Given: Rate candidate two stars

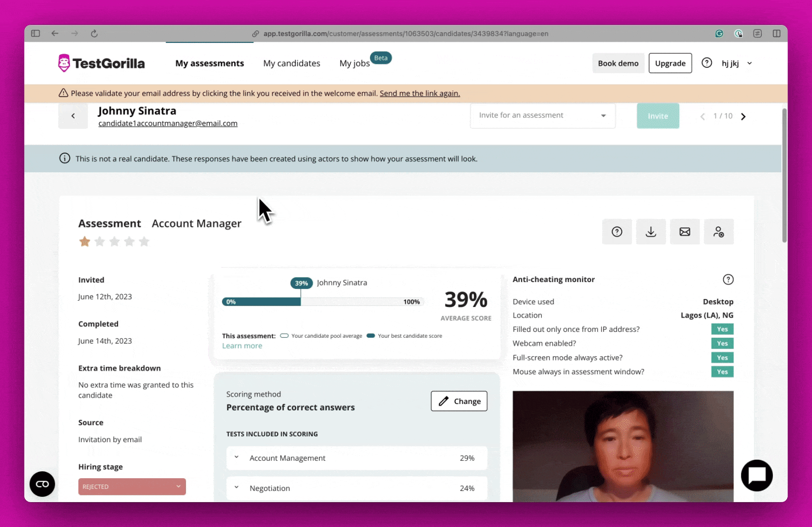Looking at the screenshot, I should (x=100, y=242).
